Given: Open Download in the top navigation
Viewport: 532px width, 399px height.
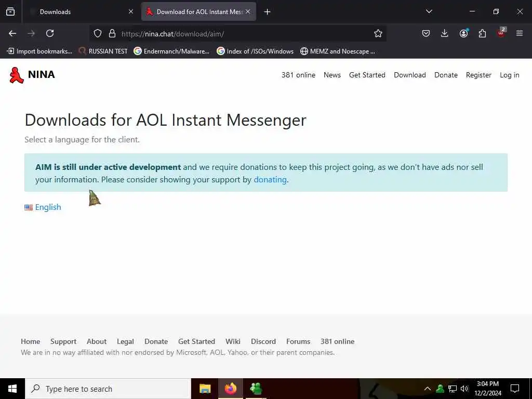Looking at the screenshot, I should [x=410, y=75].
